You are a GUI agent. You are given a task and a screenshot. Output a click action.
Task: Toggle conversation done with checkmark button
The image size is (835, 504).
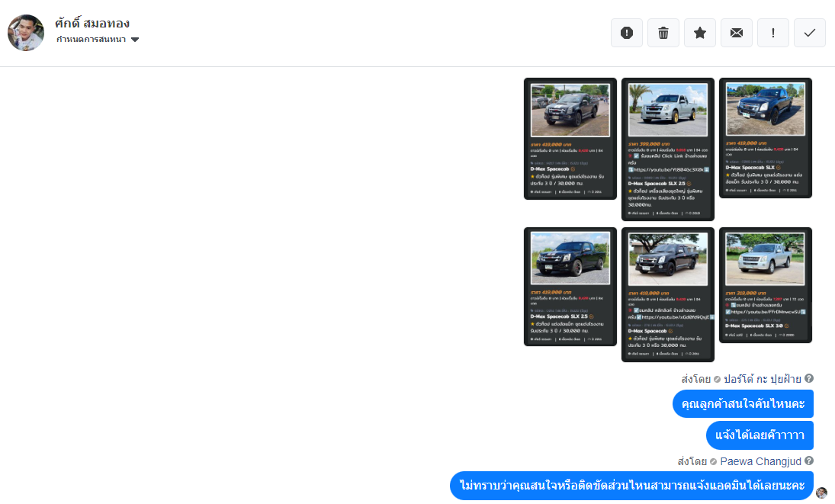click(810, 33)
